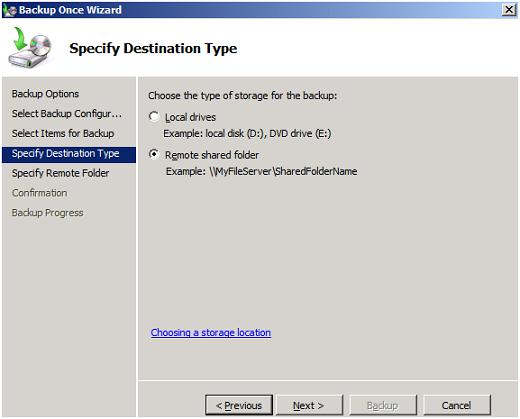Open the Choosing a storage location link
Screen dimensions: 520x419
211,332
